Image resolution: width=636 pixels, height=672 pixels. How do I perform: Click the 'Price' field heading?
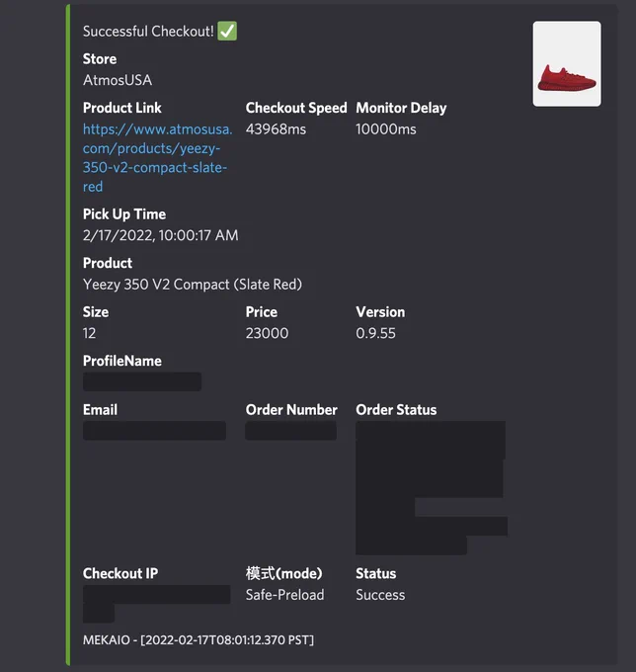pos(262,311)
